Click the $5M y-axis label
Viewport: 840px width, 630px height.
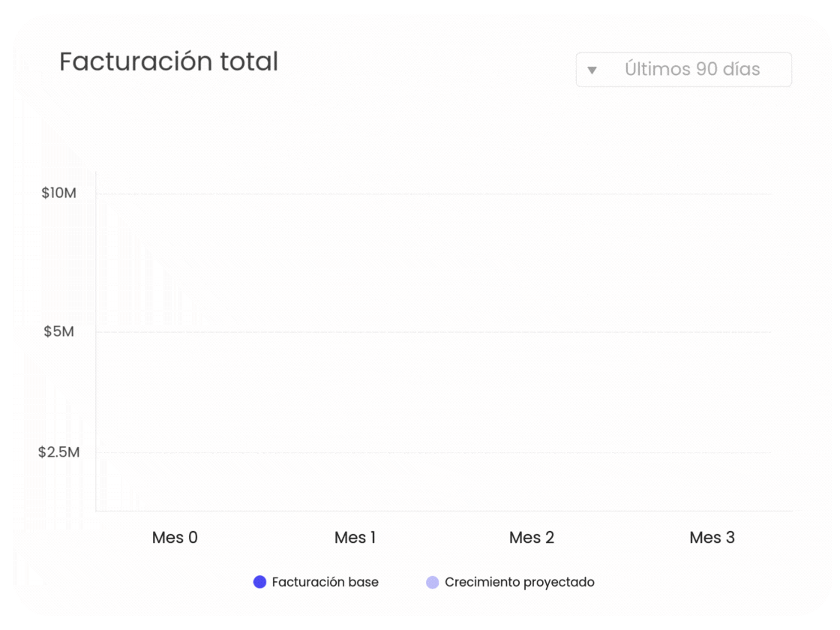pos(58,331)
